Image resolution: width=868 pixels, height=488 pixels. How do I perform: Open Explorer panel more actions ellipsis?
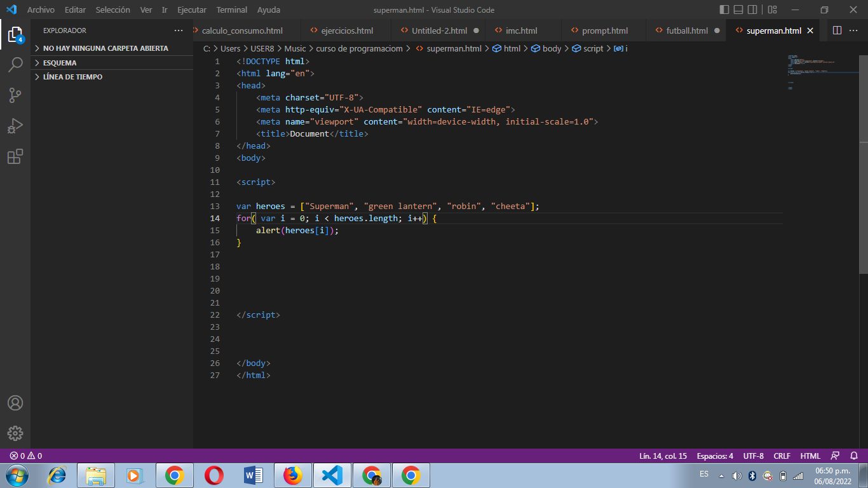tap(179, 30)
